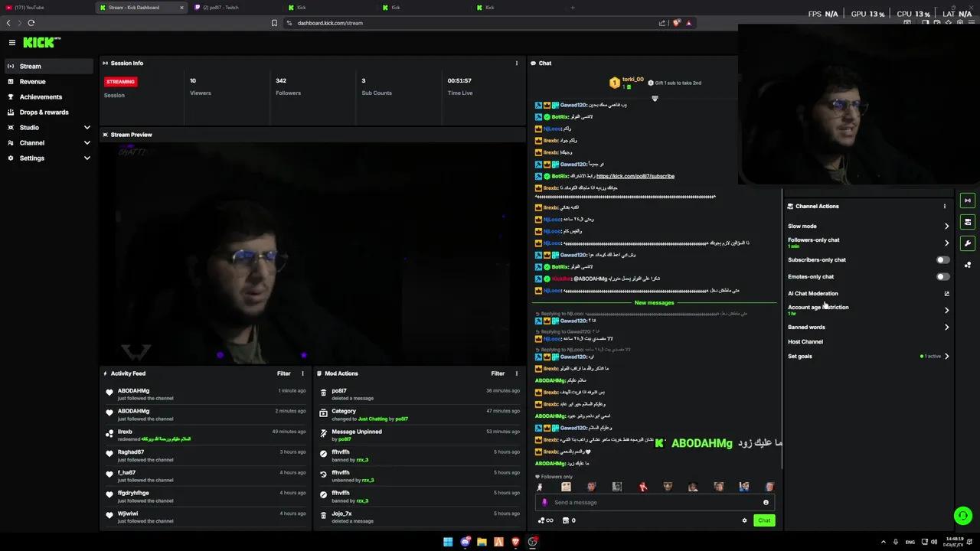Open Achievements page in sidebar

[x=49, y=97]
